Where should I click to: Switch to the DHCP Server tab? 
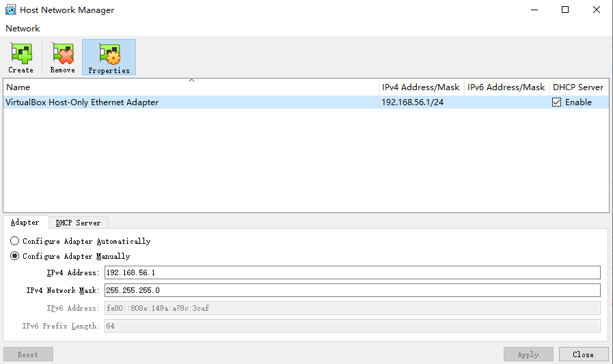78,223
